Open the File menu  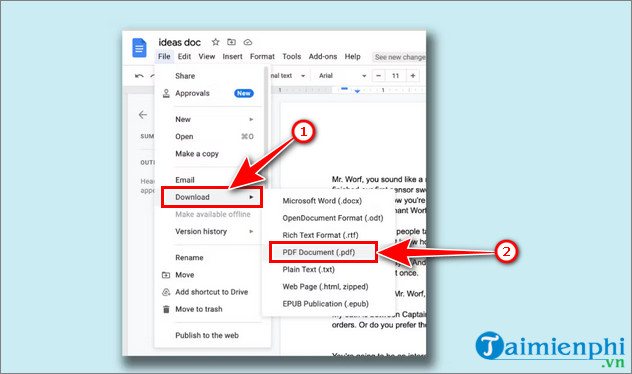(x=164, y=57)
